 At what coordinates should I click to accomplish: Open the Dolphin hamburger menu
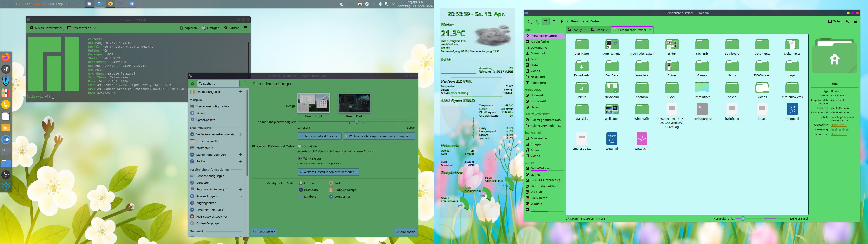click(x=855, y=21)
